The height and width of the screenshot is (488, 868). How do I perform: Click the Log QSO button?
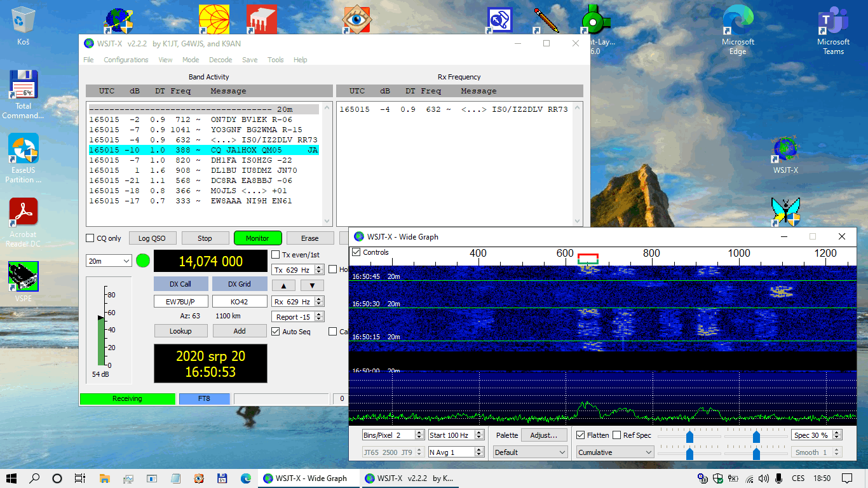coord(153,238)
